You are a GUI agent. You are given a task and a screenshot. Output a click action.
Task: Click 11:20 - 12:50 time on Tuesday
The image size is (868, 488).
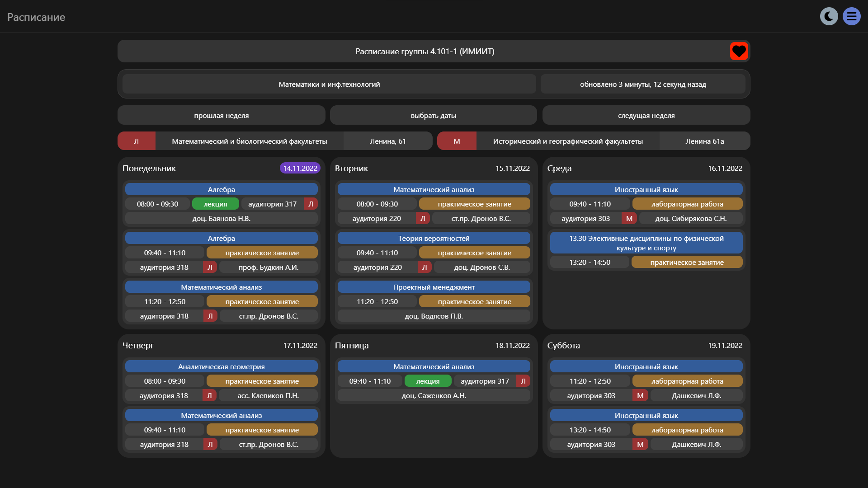[x=377, y=301]
